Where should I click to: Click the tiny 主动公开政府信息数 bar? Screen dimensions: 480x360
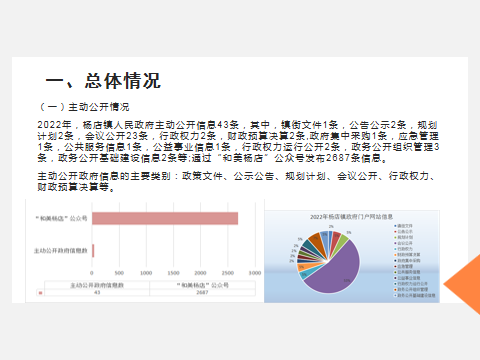(93, 251)
